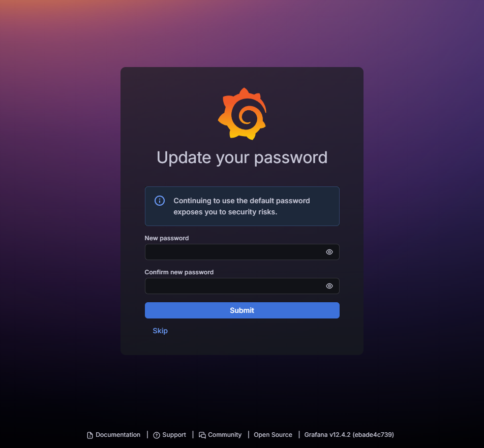484x448 pixels.
Task: Click the Update your password heading
Action: point(242,157)
